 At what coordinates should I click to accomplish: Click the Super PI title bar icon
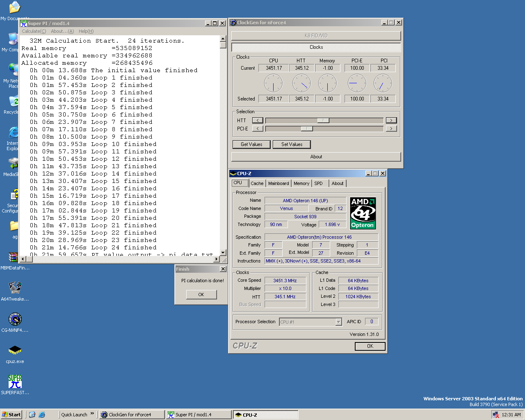(24, 23)
